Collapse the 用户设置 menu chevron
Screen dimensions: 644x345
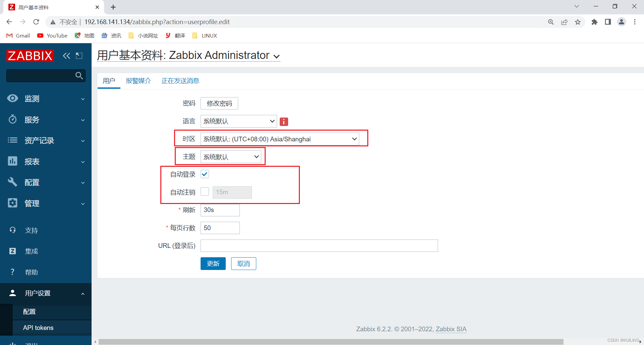click(x=83, y=294)
